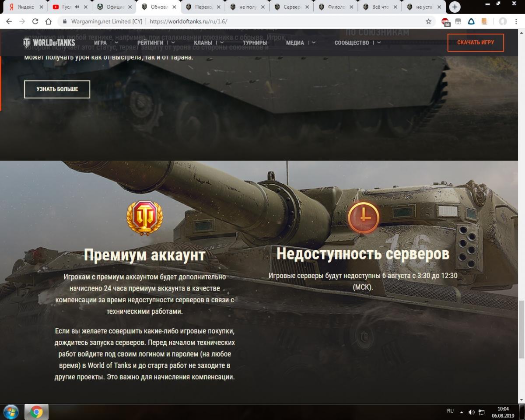
Task: Expand the ИГРА menu chevron
Action: point(116,43)
